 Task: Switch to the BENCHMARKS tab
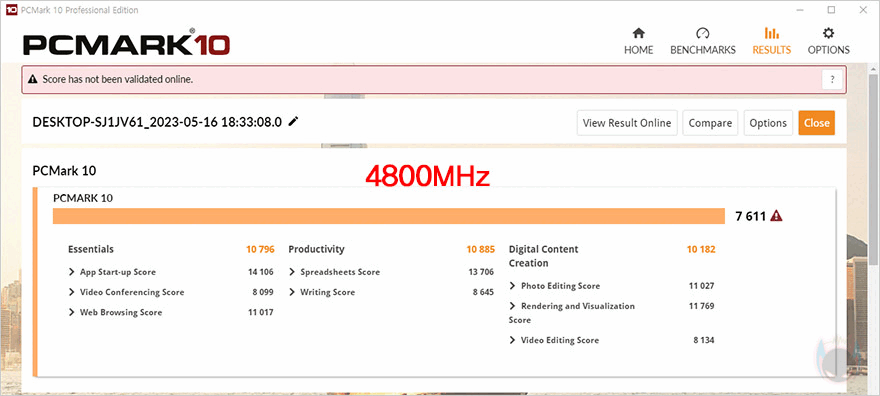(x=703, y=41)
